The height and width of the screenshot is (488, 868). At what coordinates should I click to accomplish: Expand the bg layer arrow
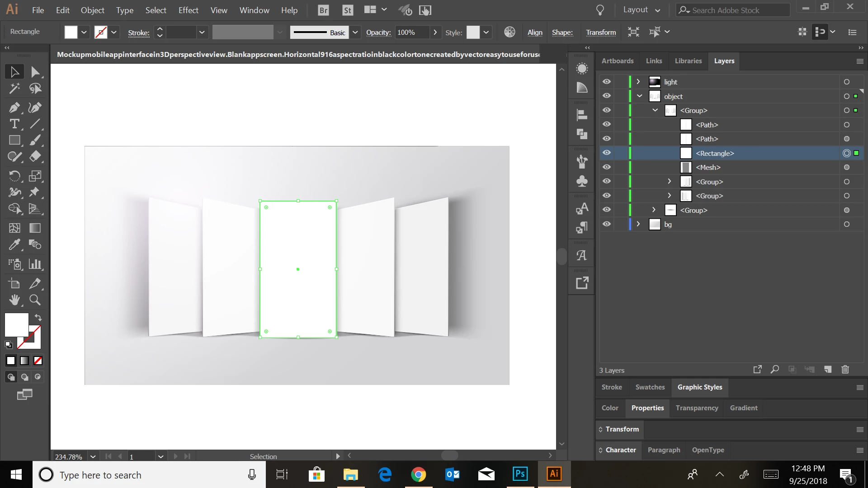coord(638,224)
